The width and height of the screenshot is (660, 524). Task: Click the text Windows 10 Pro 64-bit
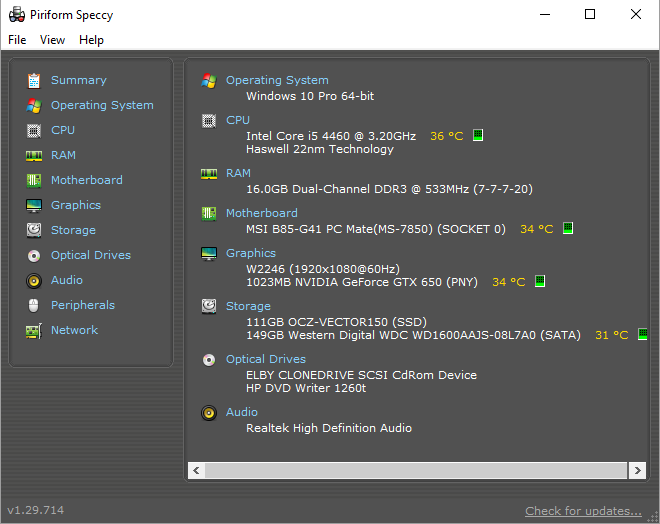pyautogui.click(x=310, y=96)
